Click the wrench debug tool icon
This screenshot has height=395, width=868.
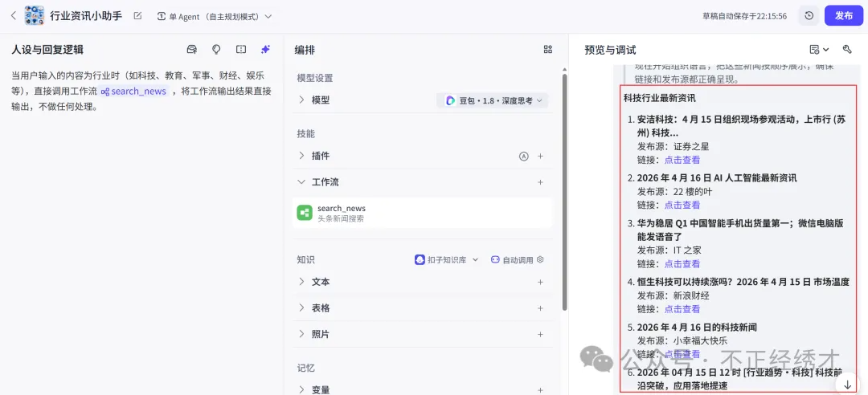pos(846,49)
